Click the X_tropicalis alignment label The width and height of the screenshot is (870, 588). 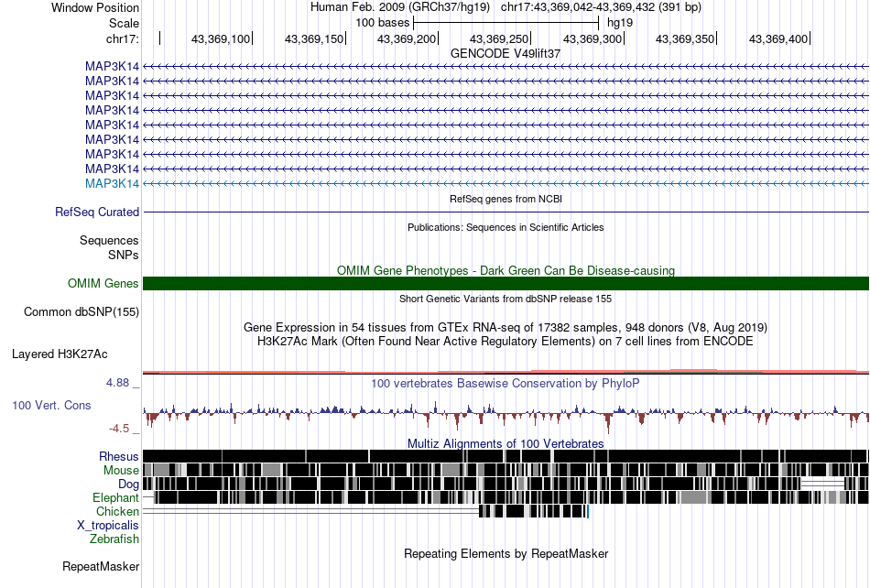(x=108, y=526)
